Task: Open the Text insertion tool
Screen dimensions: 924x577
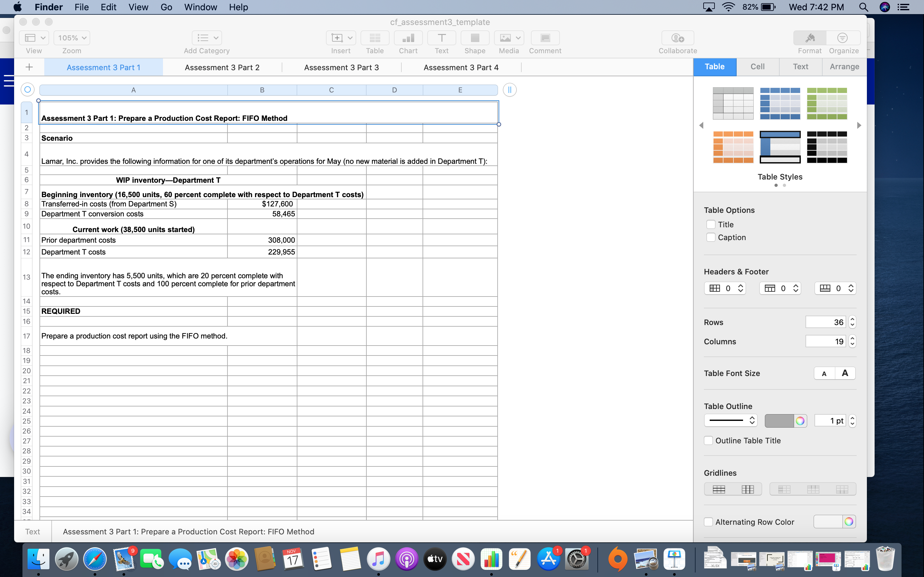Action: pos(441,38)
